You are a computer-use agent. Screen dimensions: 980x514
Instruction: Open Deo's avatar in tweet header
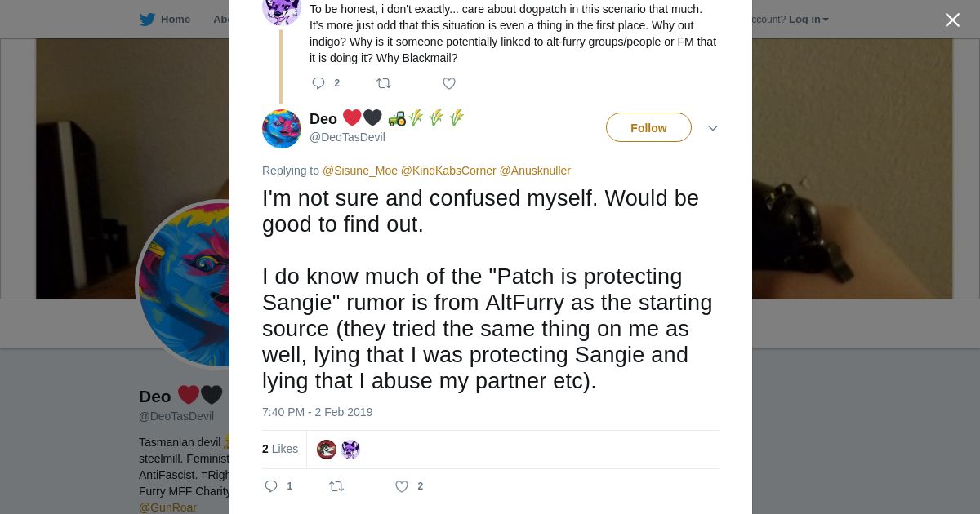click(x=282, y=129)
